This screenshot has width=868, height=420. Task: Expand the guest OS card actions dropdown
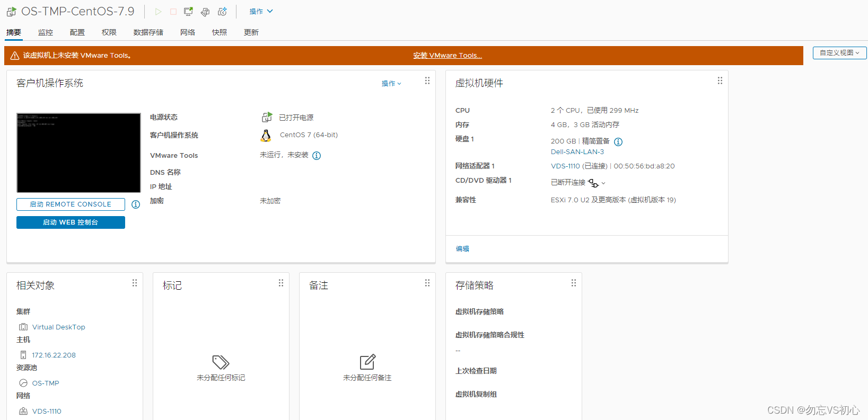(391, 84)
